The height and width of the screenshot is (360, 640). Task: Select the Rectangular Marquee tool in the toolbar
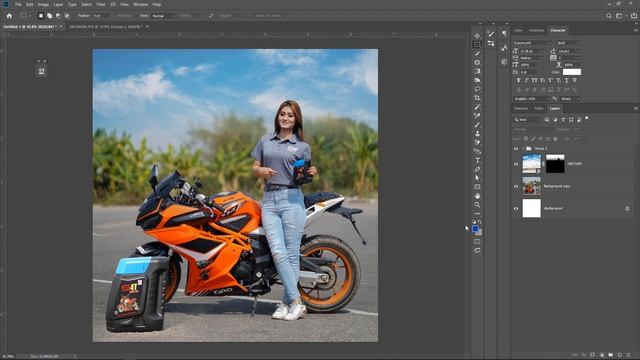click(477, 44)
